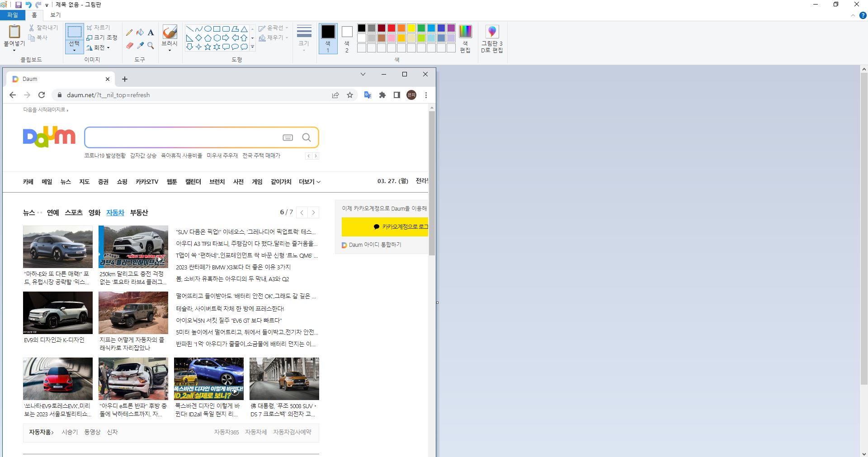The width and height of the screenshot is (868, 457).
Task: Pick the yellow color swatch
Action: (411, 28)
